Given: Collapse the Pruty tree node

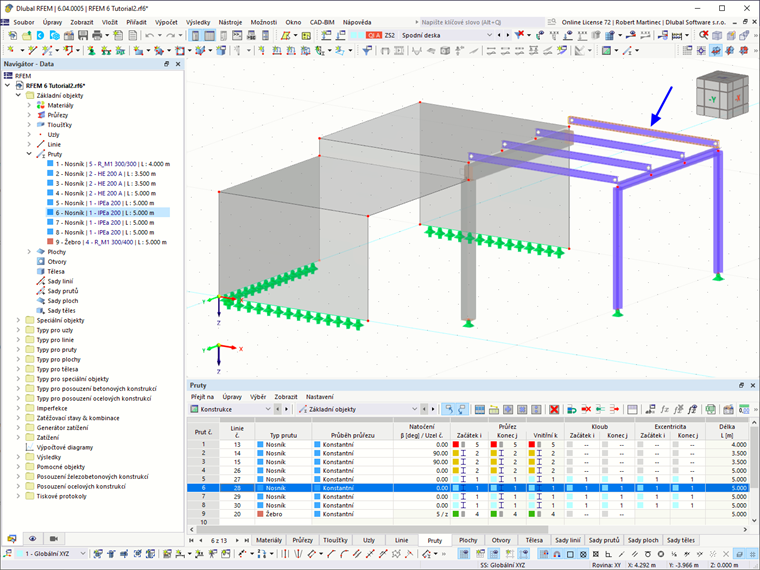Looking at the screenshot, I should [x=29, y=154].
